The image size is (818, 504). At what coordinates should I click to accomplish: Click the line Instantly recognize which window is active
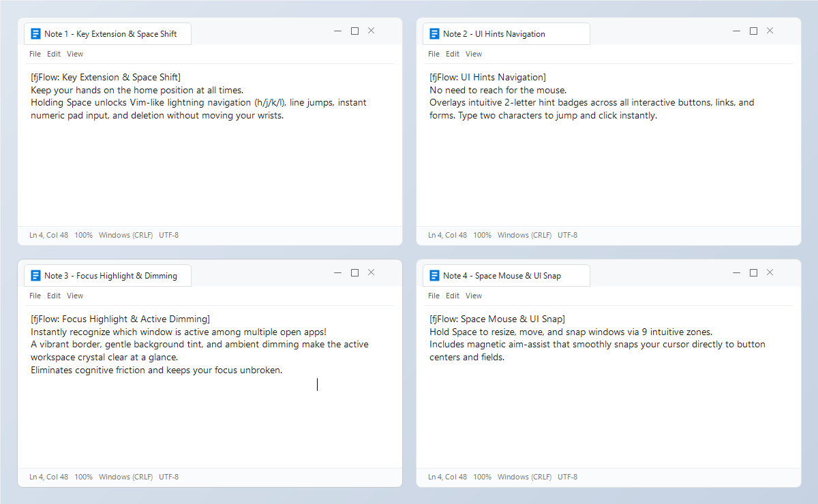[179, 332]
